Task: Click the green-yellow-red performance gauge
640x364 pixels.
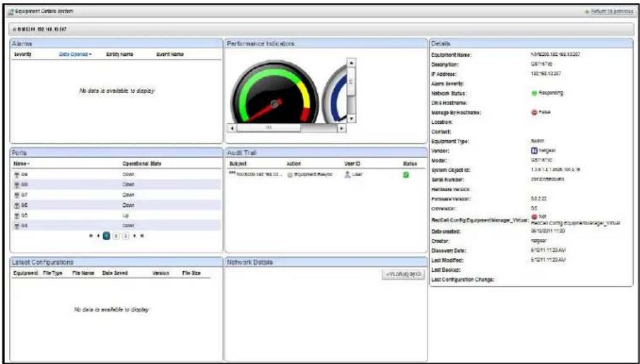Action: [275, 93]
